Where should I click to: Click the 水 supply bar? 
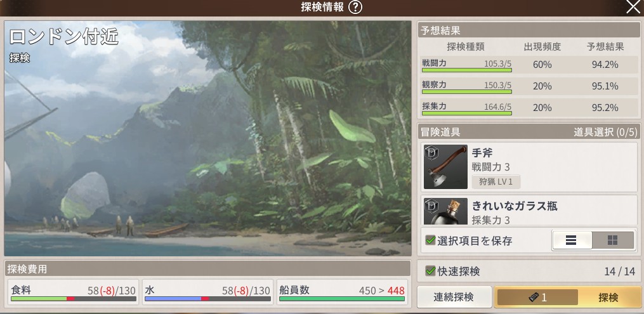pos(208,299)
